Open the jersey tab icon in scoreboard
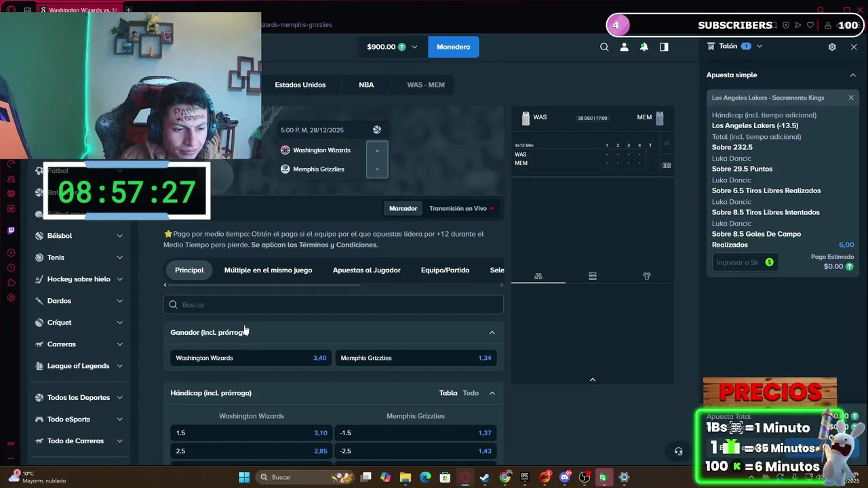The height and width of the screenshot is (488, 868). [x=647, y=277]
